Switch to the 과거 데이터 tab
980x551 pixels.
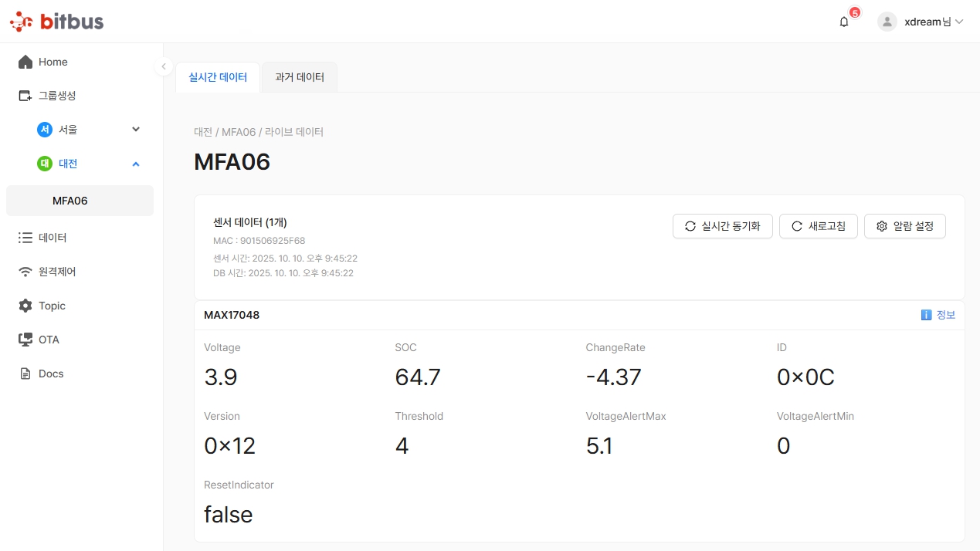coord(300,77)
